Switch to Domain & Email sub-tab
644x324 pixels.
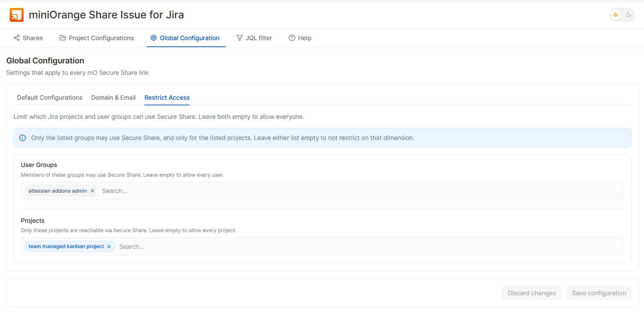point(113,98)
